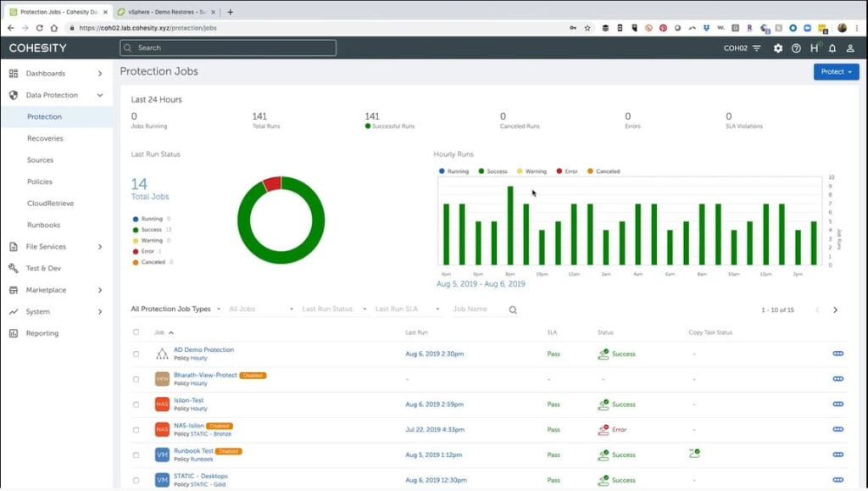Open the settings gear in header
The height and width of the screenshot is (491, 868).
pyautogui.click(x=778, y=48)
